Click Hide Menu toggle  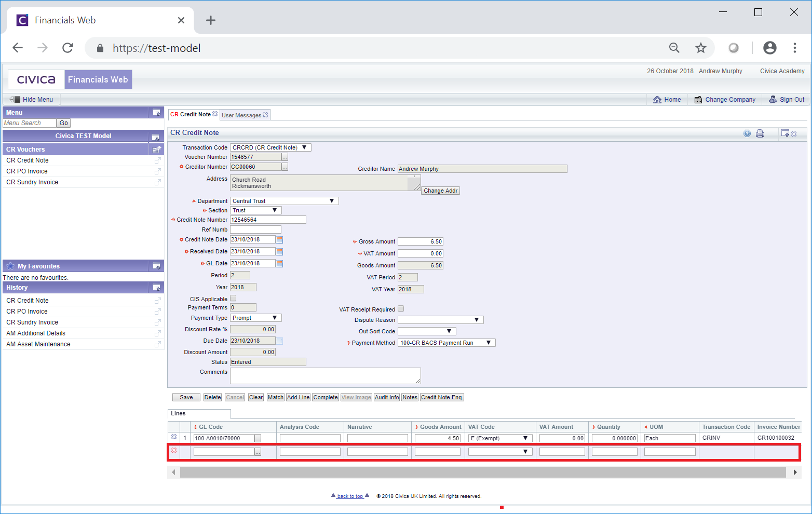click(32, 100)
